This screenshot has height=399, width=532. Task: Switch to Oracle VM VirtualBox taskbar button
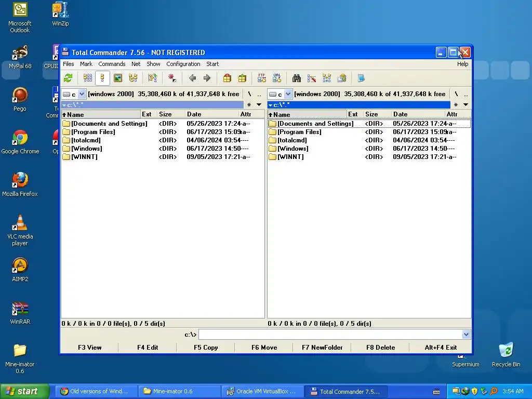(262, 392)
